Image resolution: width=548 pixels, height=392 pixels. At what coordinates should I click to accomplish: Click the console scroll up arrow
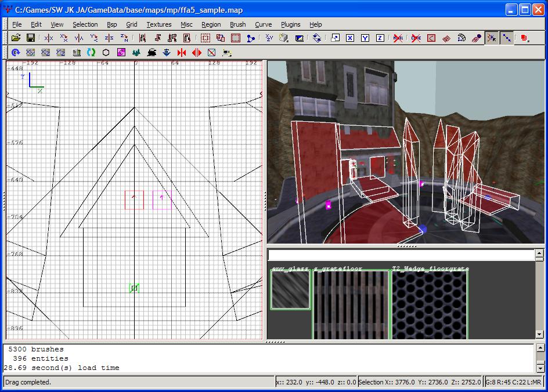pos(540,348)
